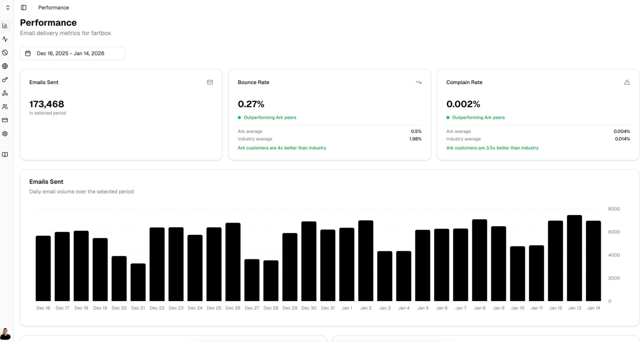
Task: Click the Ark customers are 4x better link
Action: click(x=282, y=148)
